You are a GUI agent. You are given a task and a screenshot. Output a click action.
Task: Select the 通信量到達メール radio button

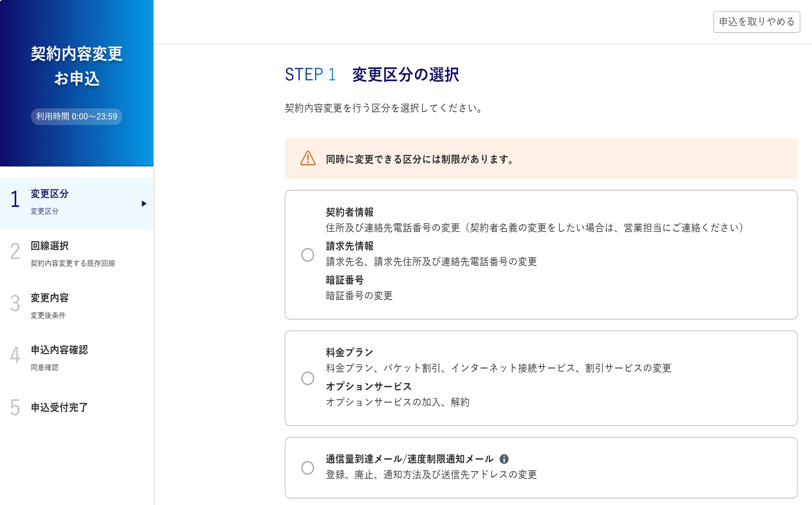308,468
